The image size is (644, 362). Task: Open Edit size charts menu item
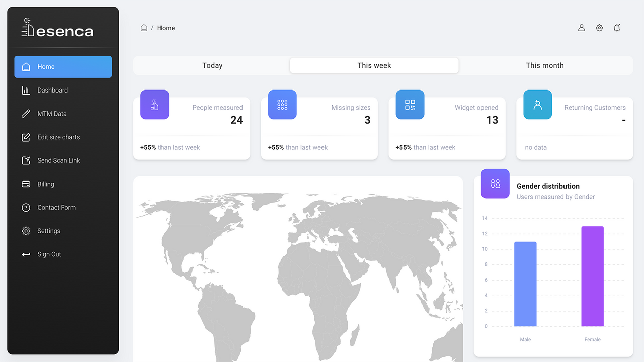(x=63, y=137)
